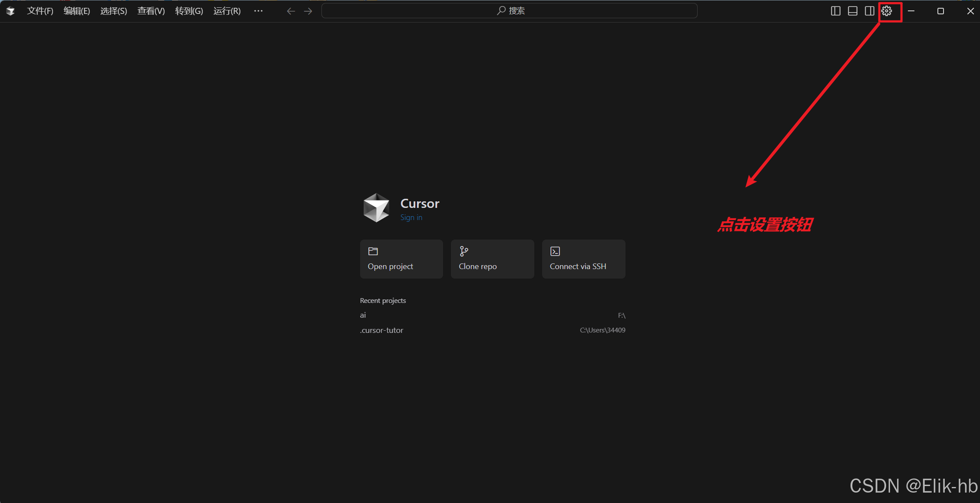Click the Sign in link
Image resolution: width=980 pixels, height=503 pixels.
click(411, 217)
